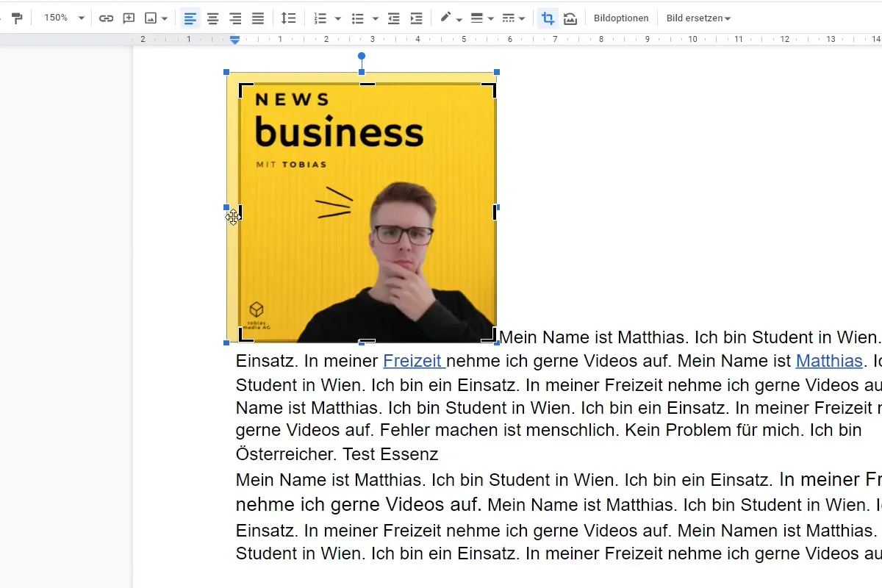
Task: Click the insert link icon
Action: (107, 18)
